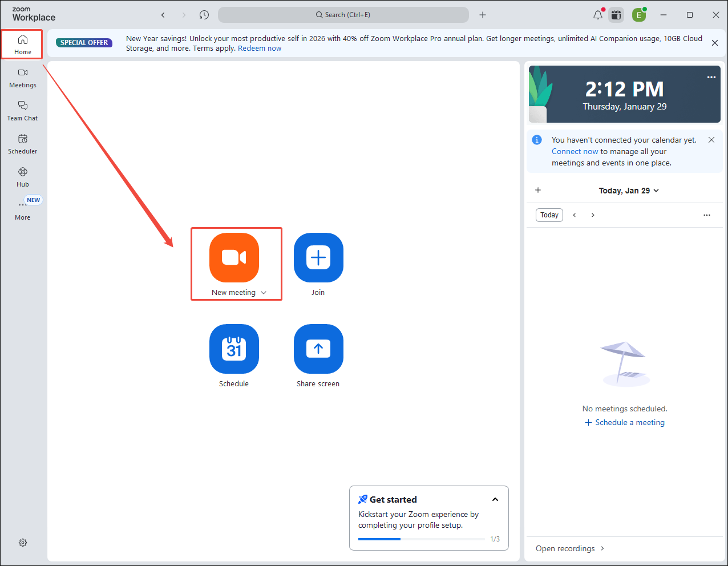This screenshot has height=566, width=728.
Task: Return to the Home tab
Action: 22,44
